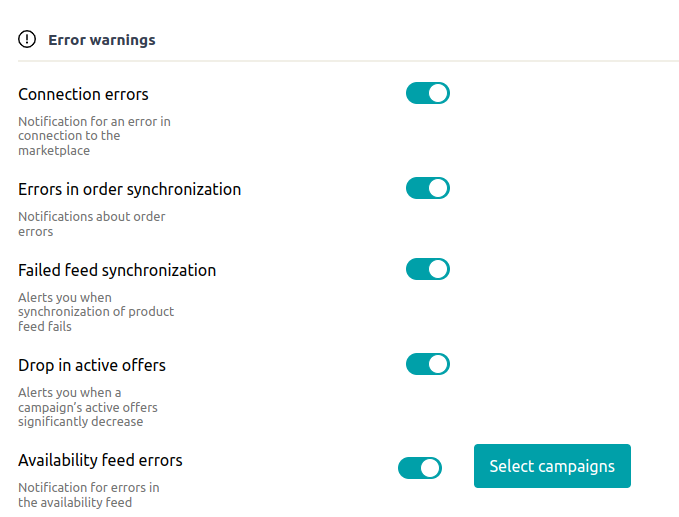Select the Errors in order synchronization label

129,189
